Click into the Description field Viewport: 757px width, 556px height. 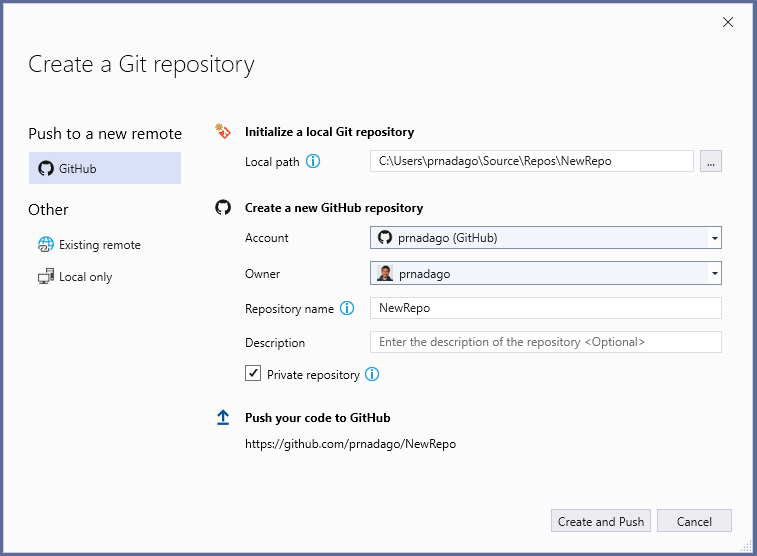point(546,342)
